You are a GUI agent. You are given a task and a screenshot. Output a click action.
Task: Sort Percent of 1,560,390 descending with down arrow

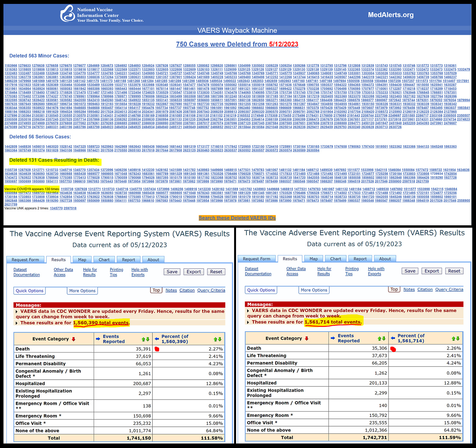[220, 339]
